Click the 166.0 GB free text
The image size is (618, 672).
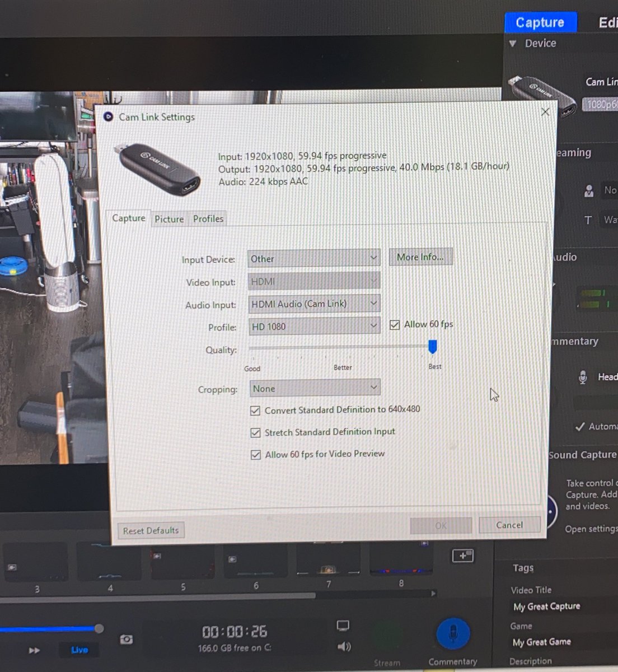(235, 648)
